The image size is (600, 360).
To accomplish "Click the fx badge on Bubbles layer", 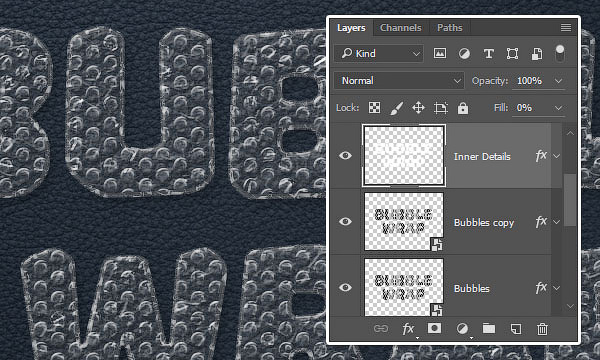I will [x=541, y=287].
